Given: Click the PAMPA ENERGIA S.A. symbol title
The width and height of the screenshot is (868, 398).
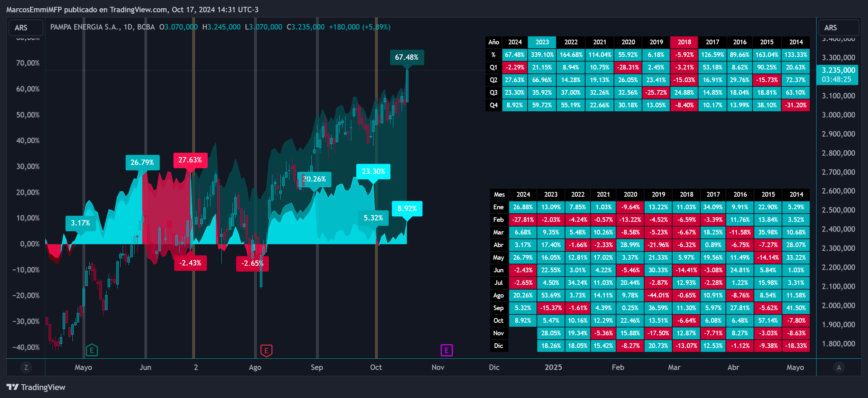Looking at the screenshot, I should click(85, 27).
